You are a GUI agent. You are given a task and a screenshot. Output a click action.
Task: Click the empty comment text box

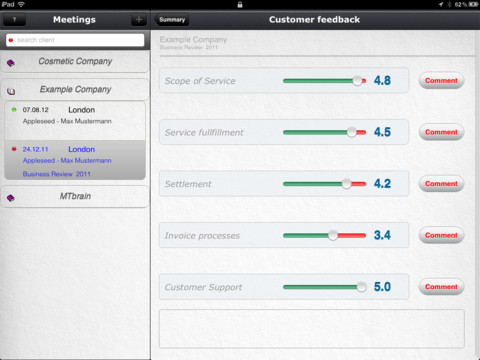click(x=312, y=329)
